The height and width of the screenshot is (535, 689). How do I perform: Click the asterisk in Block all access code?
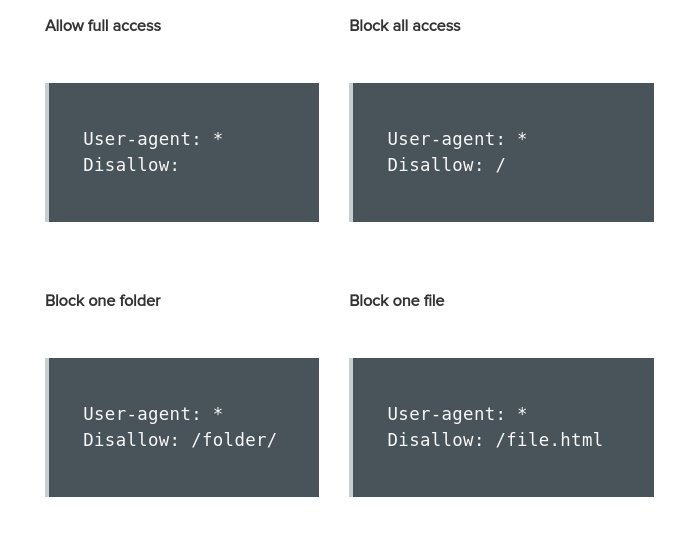tap(522, 139)
